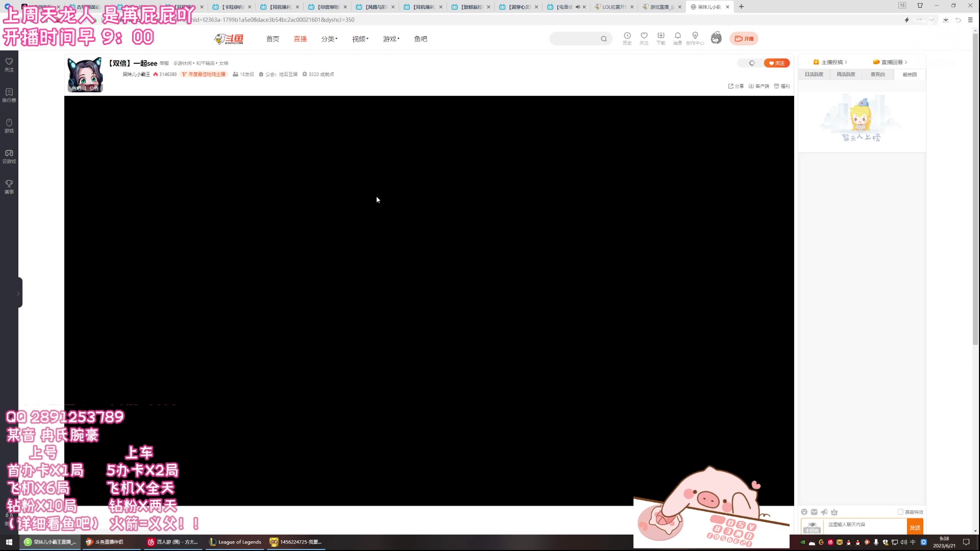Open 鱼吧 navigation item

(421, 39)
